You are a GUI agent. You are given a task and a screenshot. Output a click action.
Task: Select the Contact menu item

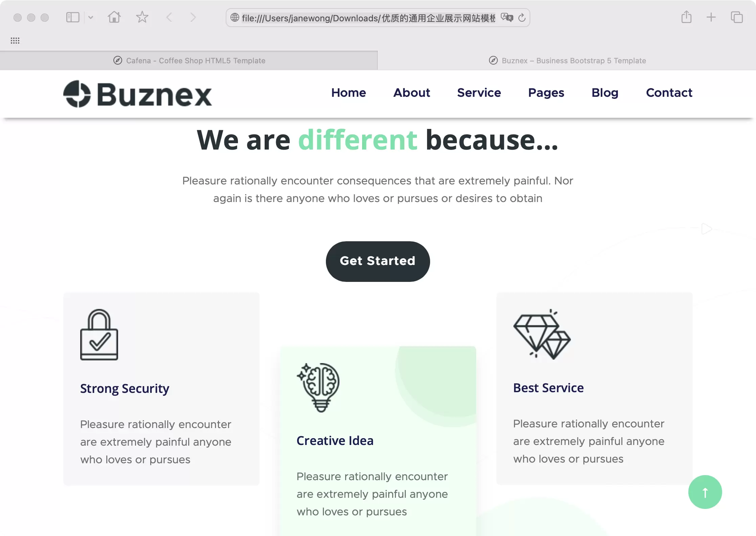[x=670, y=93]
